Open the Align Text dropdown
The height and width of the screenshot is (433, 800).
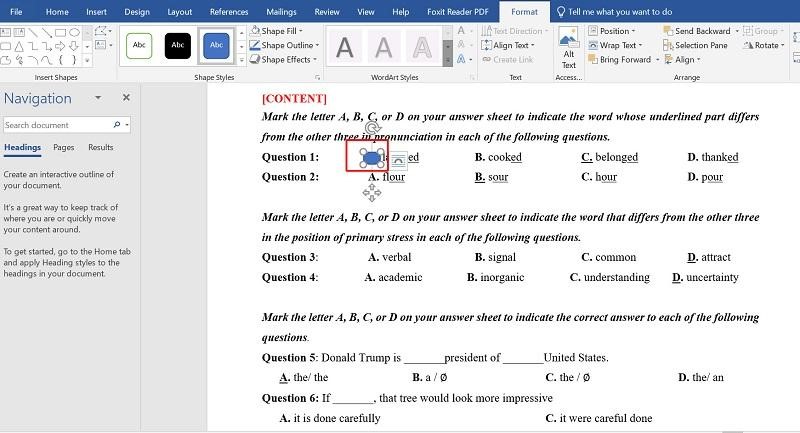(x=508, y=45)
